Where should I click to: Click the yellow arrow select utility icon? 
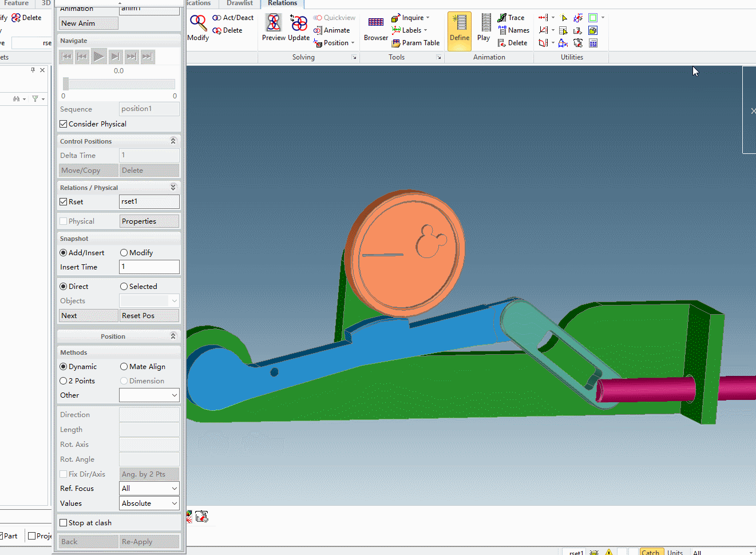tap(564, 18)
